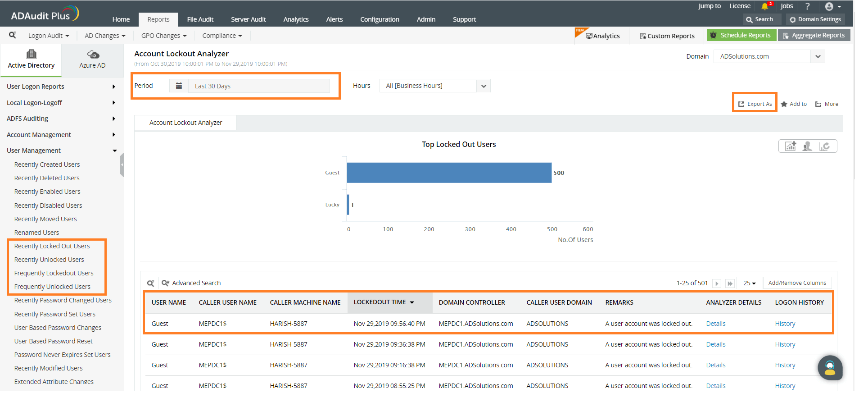Click the Export As button
This screenshot has width=868, height=393.
pos(755,104)
